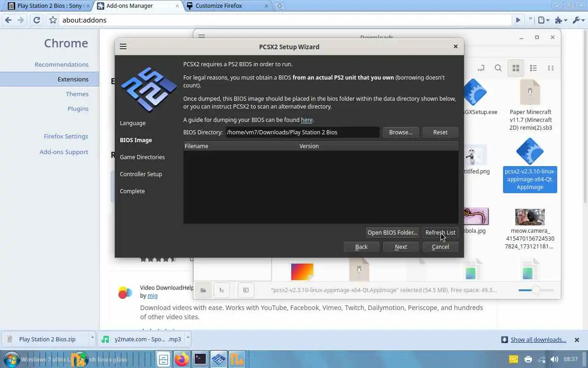This screenshot has width=588, height=368.
Task: Switch to Add-ons Manager tab
Action: pos(138,6)
